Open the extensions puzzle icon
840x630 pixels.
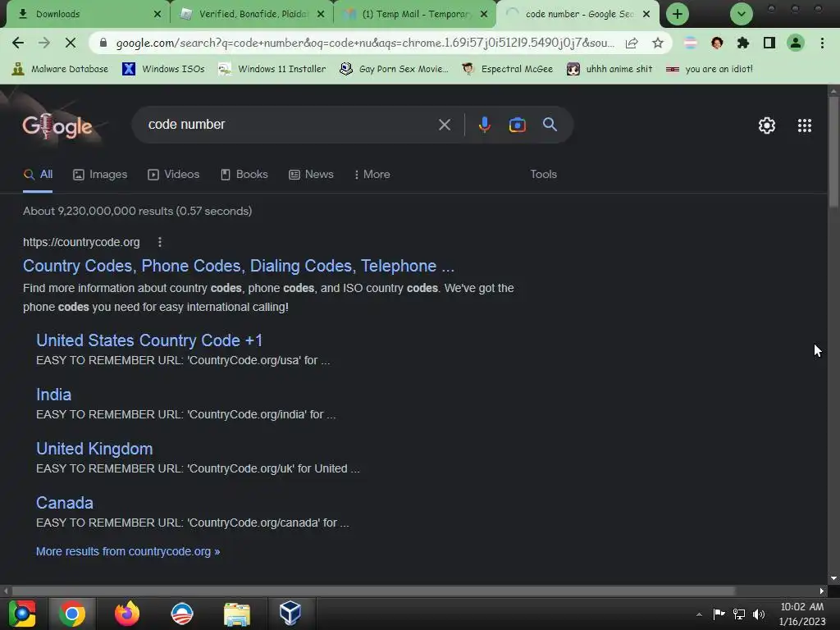pyautogui.click(x=743, y=43)
